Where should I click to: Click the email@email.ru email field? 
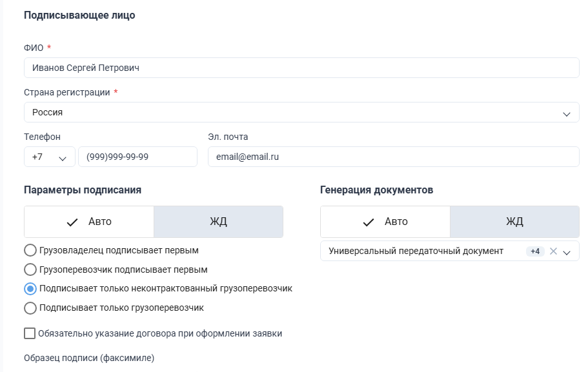tap(394, 157)
